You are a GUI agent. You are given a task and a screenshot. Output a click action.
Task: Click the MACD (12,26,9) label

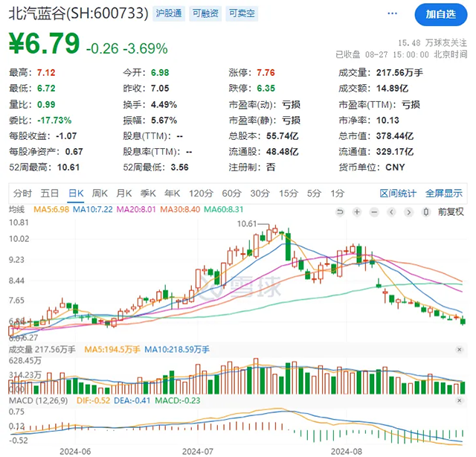pos(38,400)
